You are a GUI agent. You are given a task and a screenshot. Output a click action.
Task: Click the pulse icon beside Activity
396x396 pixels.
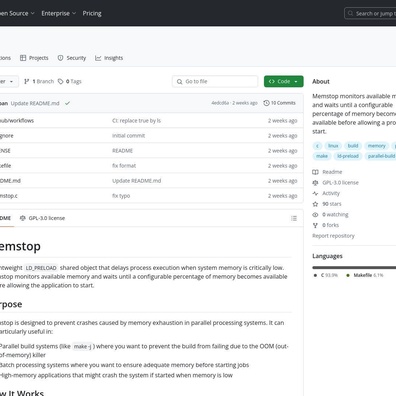tap(315, 193)
